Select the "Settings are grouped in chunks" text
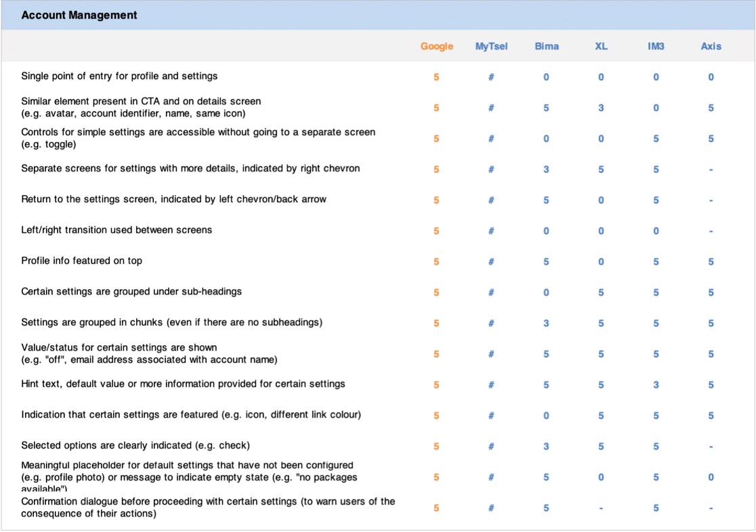 [171, 323]
